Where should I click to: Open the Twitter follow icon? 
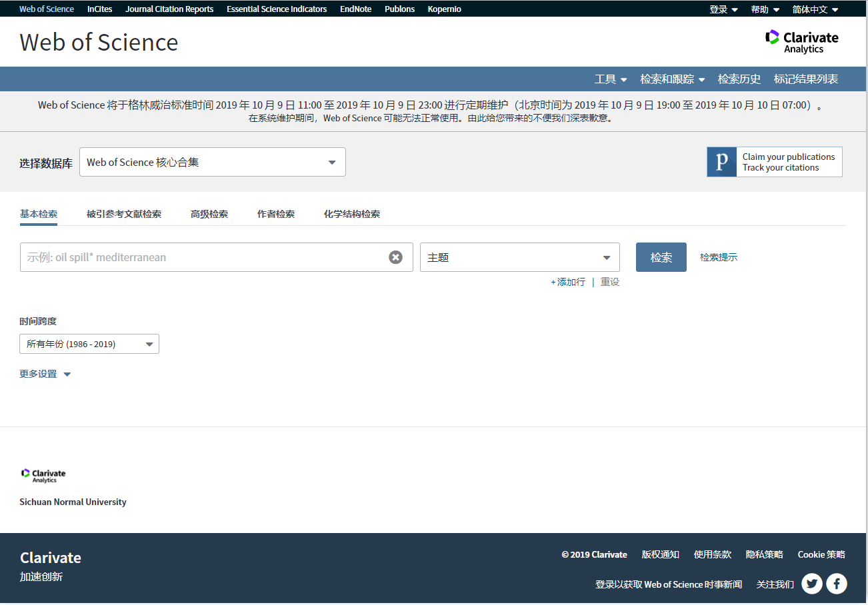pos(812,584)
